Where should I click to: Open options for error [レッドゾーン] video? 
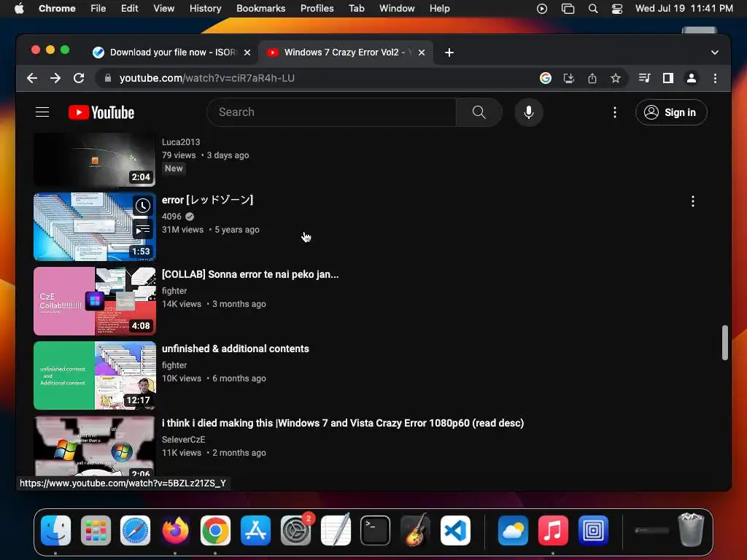point(693,201)
